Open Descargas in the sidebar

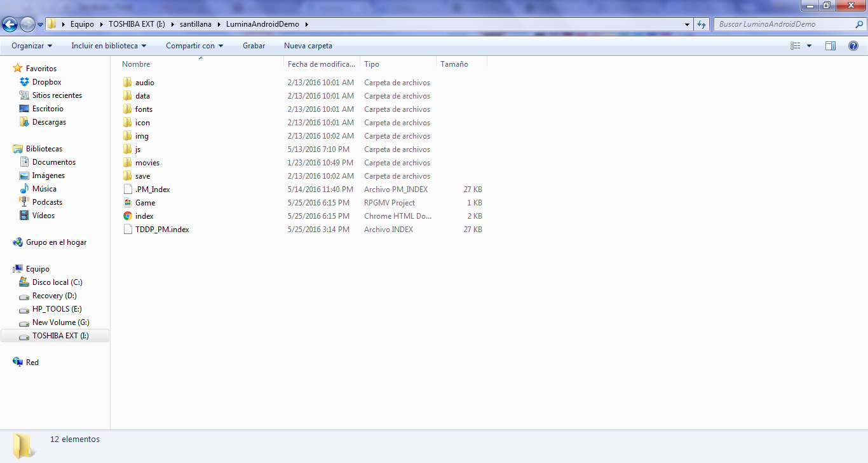(x=49, y=122)
